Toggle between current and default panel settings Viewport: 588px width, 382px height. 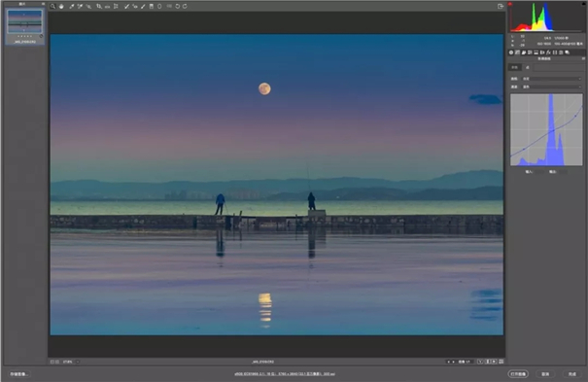(501, 362)
